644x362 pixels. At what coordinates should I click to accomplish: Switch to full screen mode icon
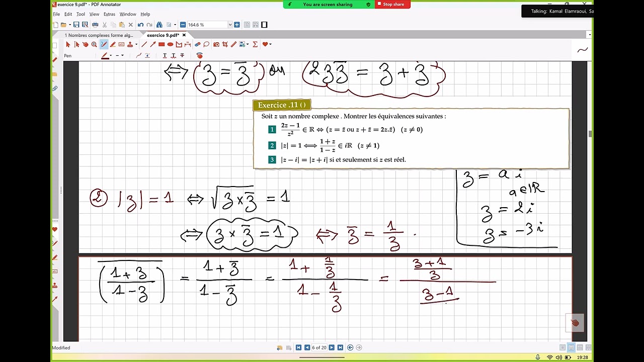(264, 25)
